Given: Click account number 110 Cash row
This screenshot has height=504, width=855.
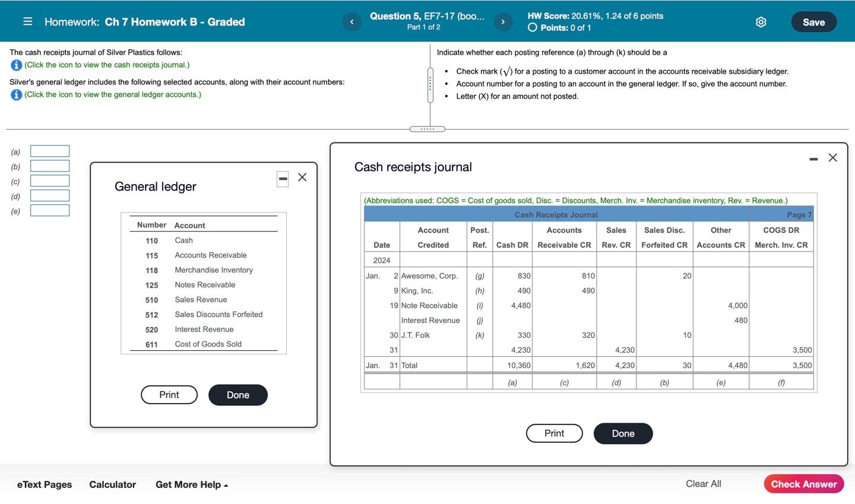Looking at the screenshot, I should pyautogui.click(x=204, y=240).
